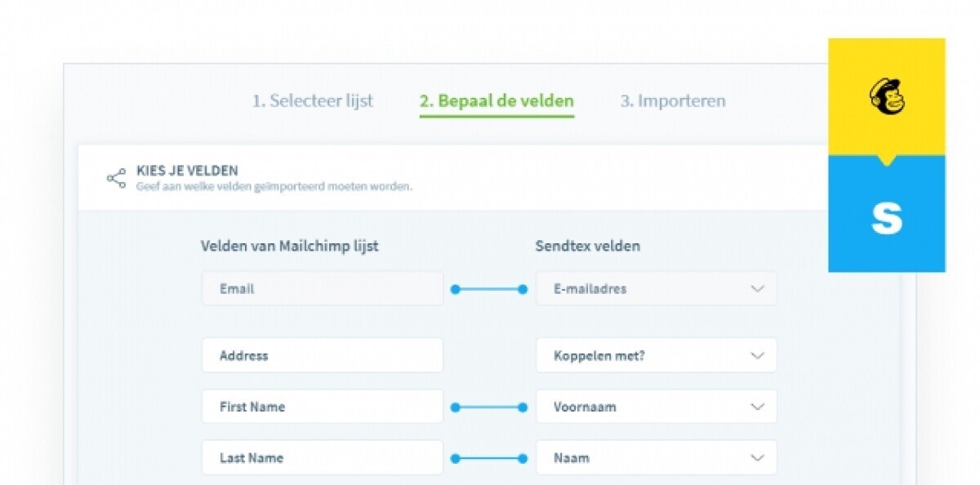Click the Mailchimp monkey logo icon
Image resolution: width=980 pixels, height=485 pixels.
coord(886,97)
